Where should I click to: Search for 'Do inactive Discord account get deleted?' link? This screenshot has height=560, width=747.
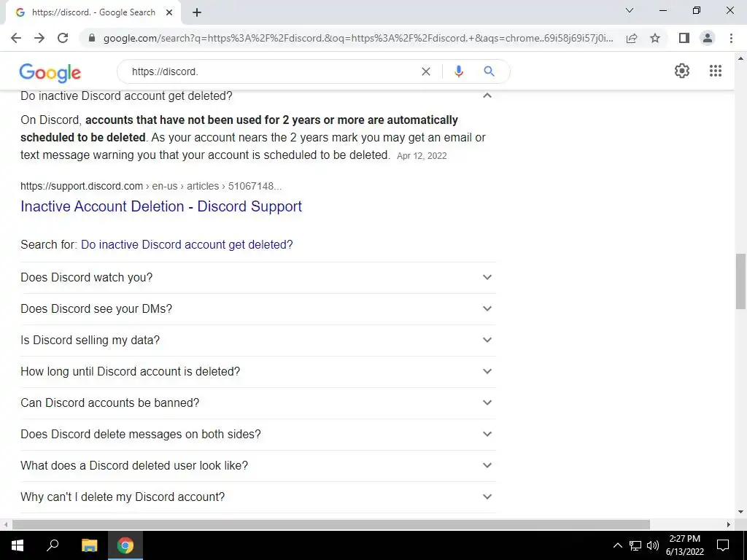click(187, 245)
